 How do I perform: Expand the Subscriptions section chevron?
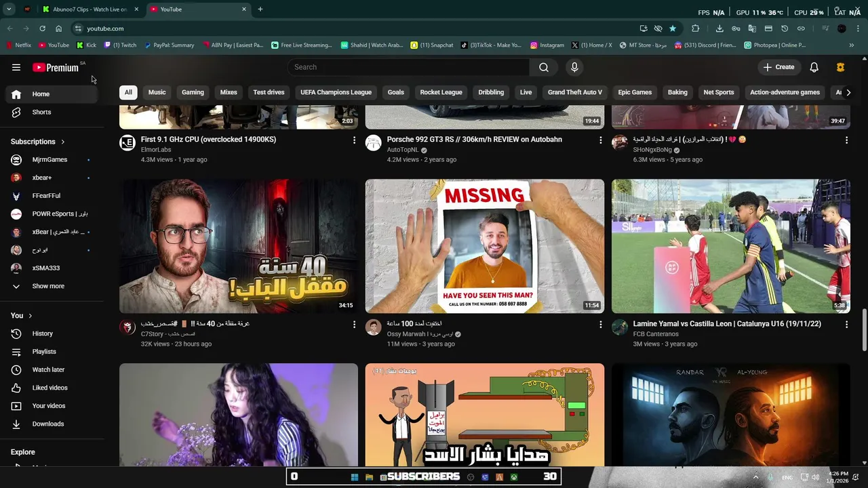63,142
